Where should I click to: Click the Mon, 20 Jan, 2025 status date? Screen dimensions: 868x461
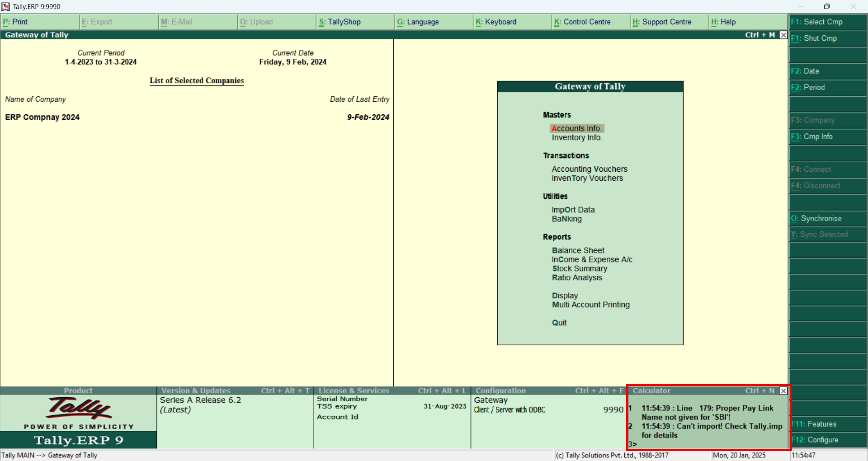(x=739, y=456)
